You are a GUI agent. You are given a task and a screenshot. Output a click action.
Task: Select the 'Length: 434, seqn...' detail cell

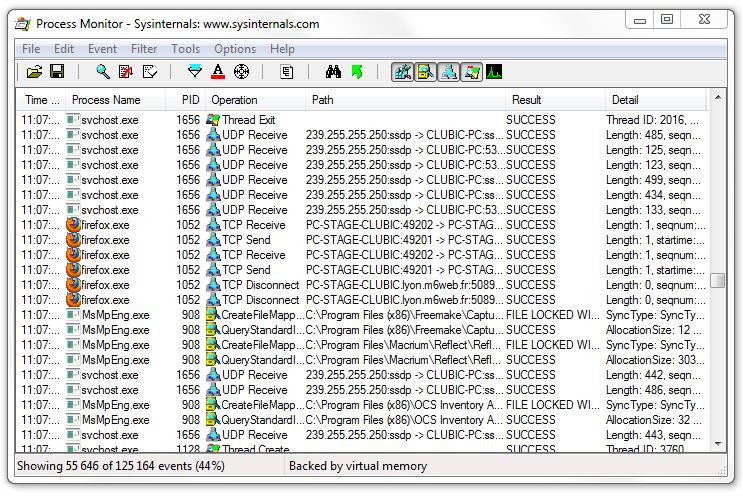653,195
